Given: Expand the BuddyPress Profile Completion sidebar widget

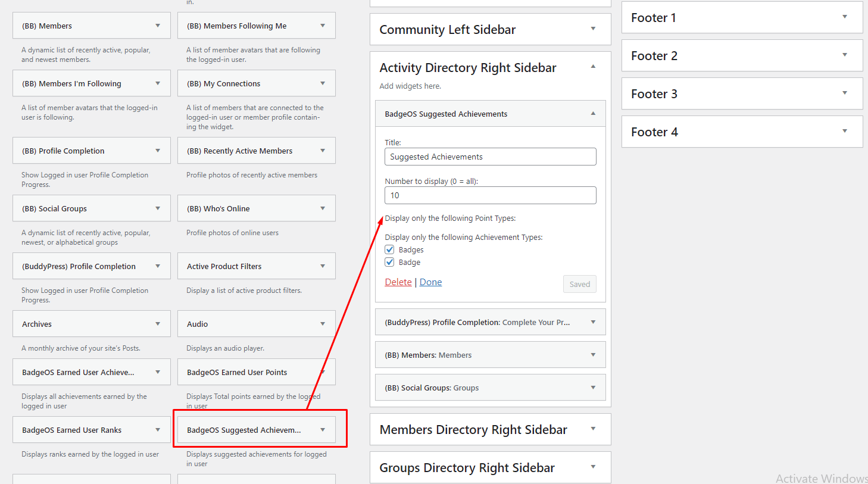Looking at the screenshot, I should tap(593, 323).
